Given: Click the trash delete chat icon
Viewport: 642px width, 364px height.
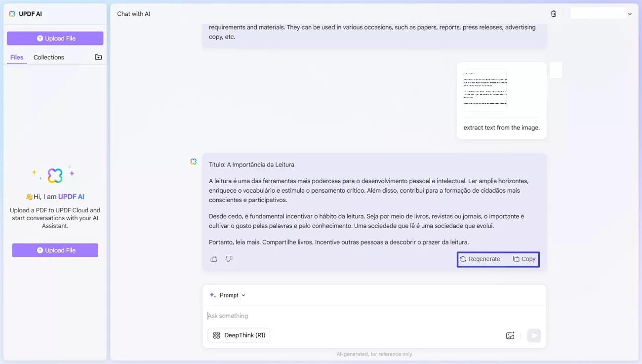Looking at the screenshot, I should click(x=554, y=14).
